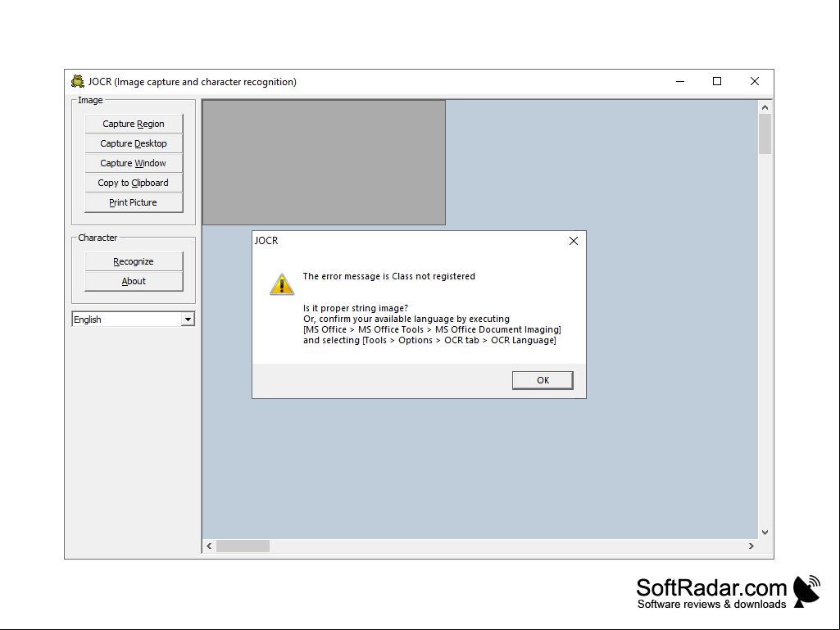The image size is (840, 630).
Task: Click the vertical scrollbar down arrow
Action: tap(765, 533)
